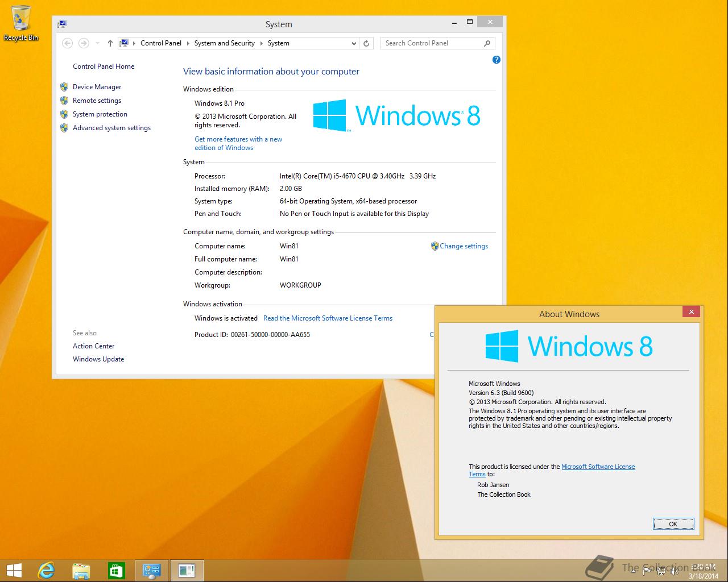Click shield icon beside Device Manager

pyautogui.click(x=64, y=87)
